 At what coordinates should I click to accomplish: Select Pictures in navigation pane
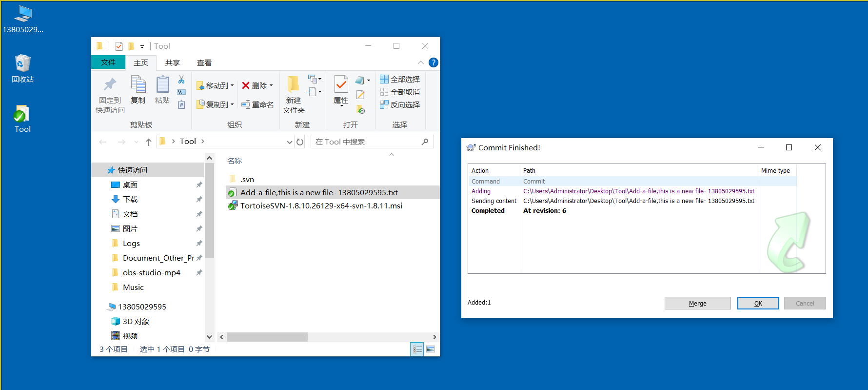click(130, 228)
